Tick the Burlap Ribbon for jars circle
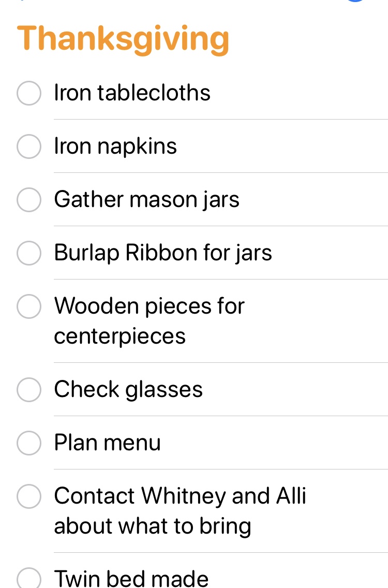This screenshot has height=588, width=388. coord(29,253)
